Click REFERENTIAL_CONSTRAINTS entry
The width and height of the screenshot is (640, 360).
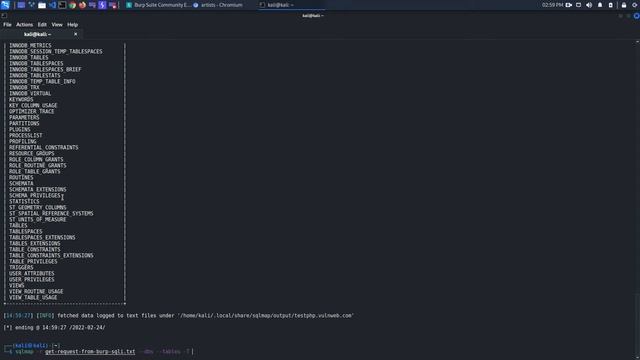pyautogui.click(x=44, y=147)
